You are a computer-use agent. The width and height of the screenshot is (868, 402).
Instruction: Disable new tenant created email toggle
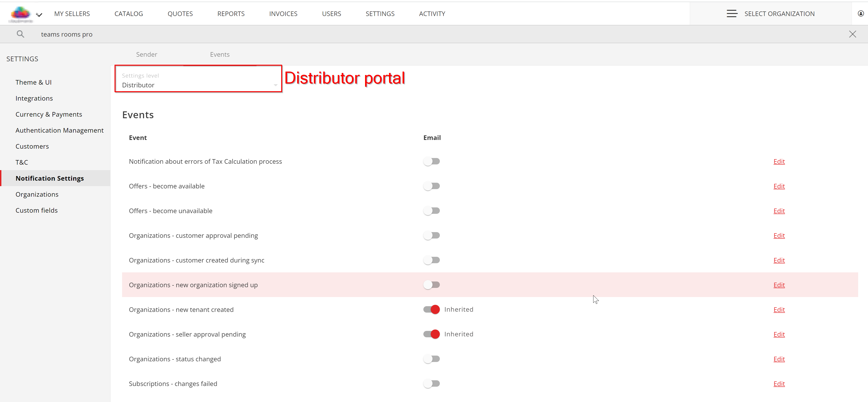pos(431,309)
